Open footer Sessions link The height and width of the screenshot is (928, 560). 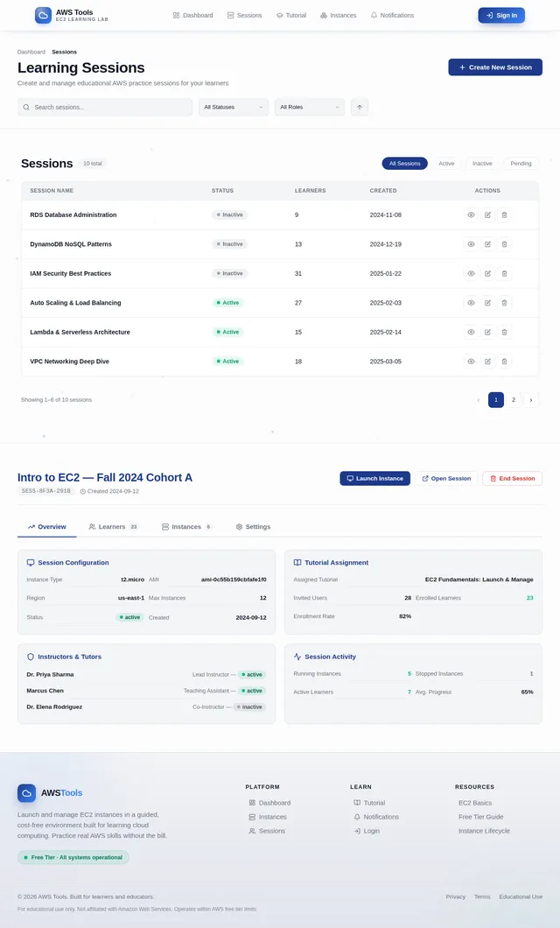(267, 831)
